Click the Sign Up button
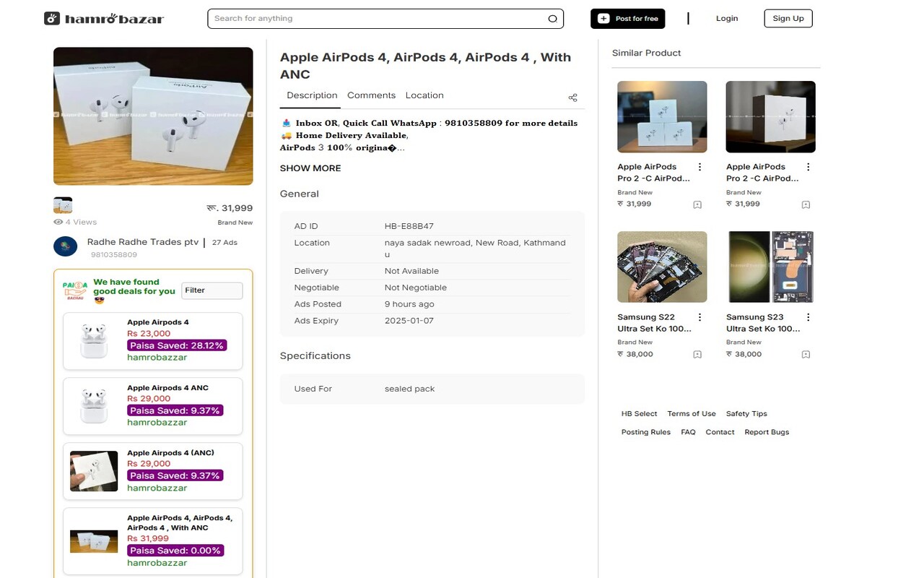 (788, 18)
